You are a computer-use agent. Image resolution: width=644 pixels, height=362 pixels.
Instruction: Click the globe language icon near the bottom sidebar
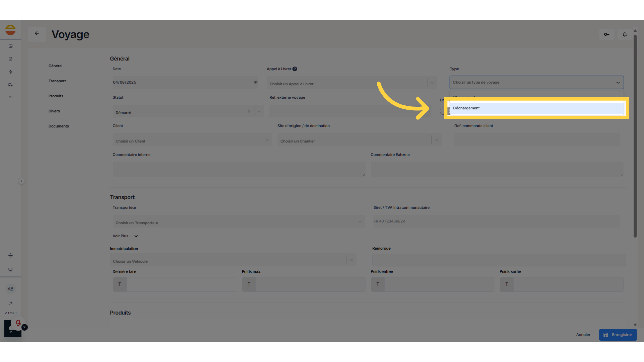10,255
